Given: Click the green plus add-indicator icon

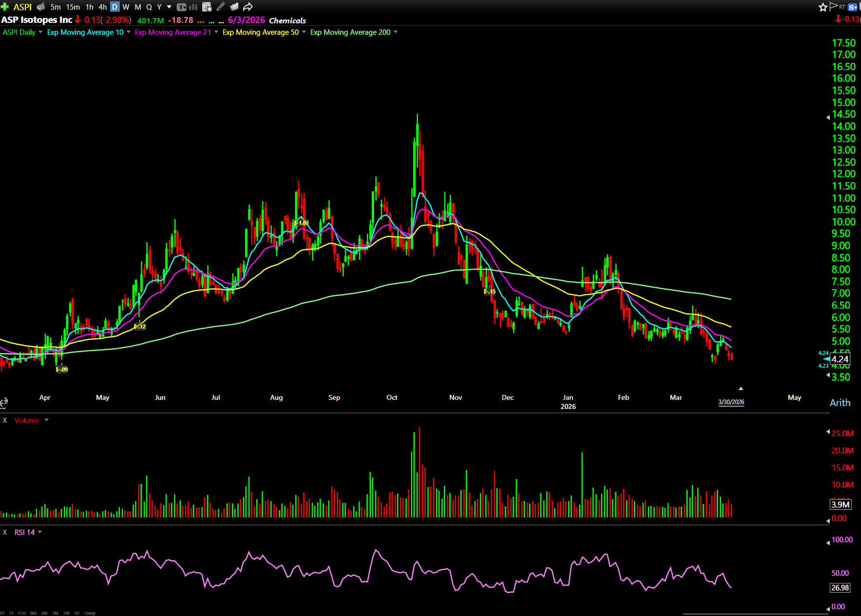Looking at the screenshot, I should click(5, 7).
